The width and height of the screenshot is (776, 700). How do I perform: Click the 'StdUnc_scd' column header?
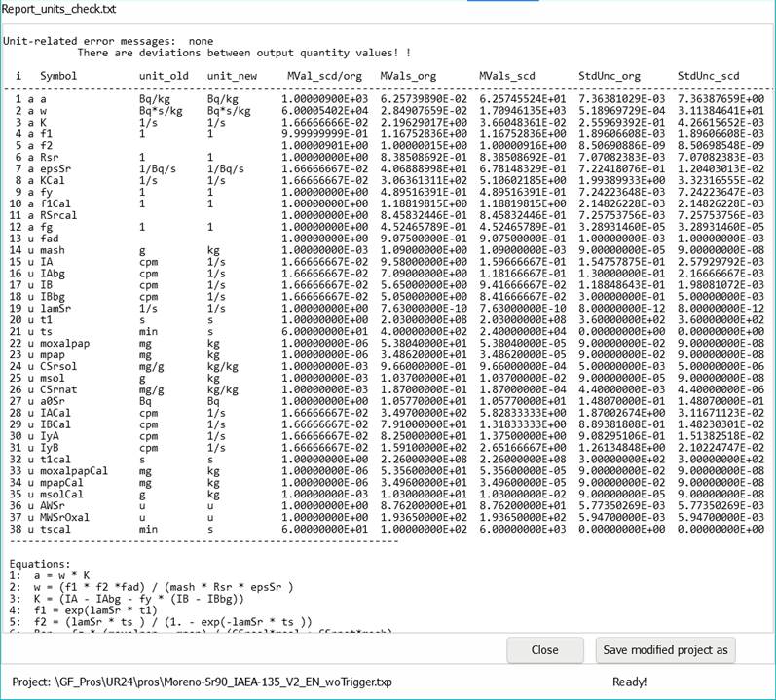(712, 75)
